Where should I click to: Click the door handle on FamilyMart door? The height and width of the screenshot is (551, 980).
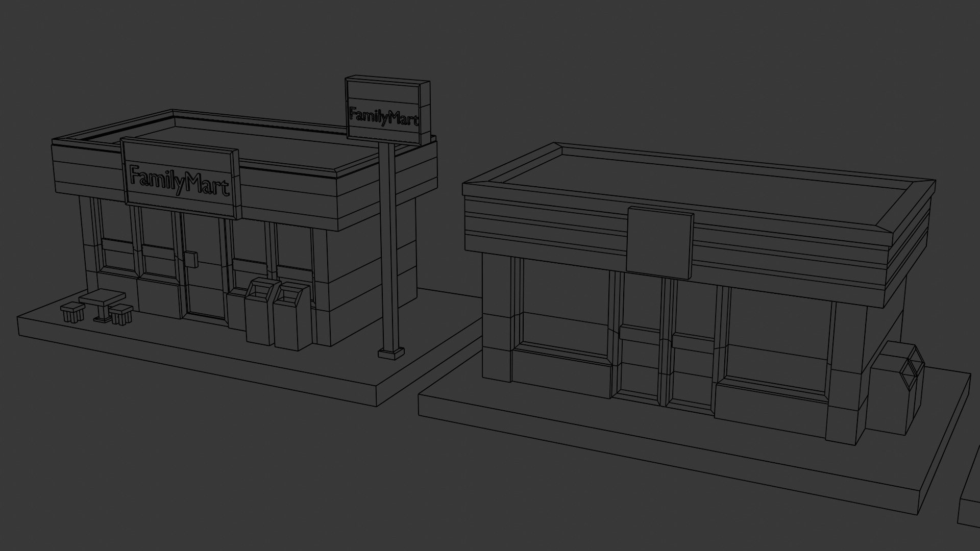pos(191,259)
